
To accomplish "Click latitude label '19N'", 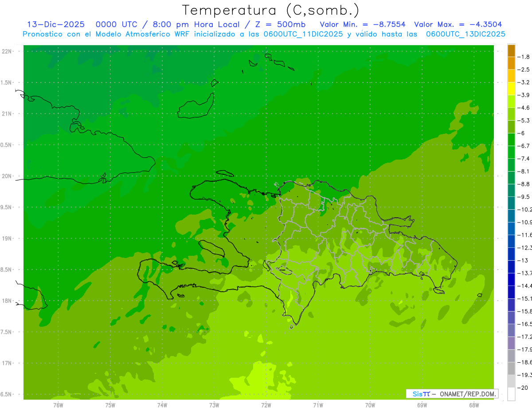I will click(x=7, y=238).
